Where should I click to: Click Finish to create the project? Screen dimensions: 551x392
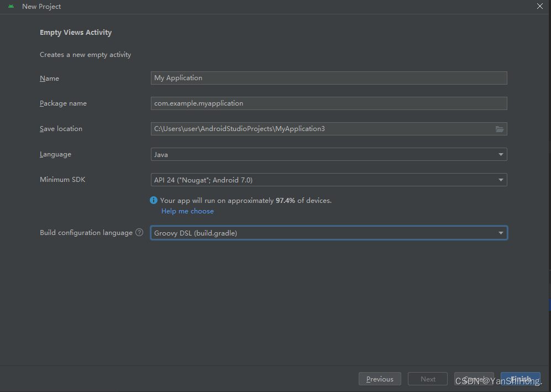click(x=521, y=379)
